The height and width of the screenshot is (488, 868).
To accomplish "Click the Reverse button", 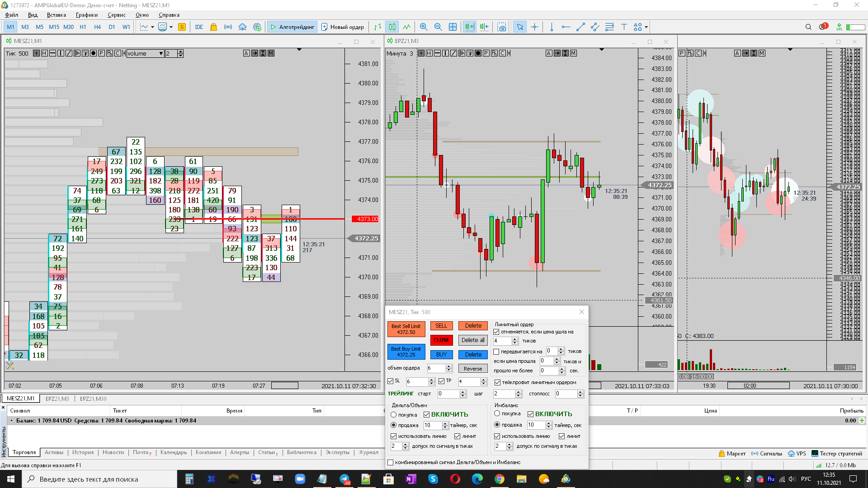I will (x=472, y=369).
